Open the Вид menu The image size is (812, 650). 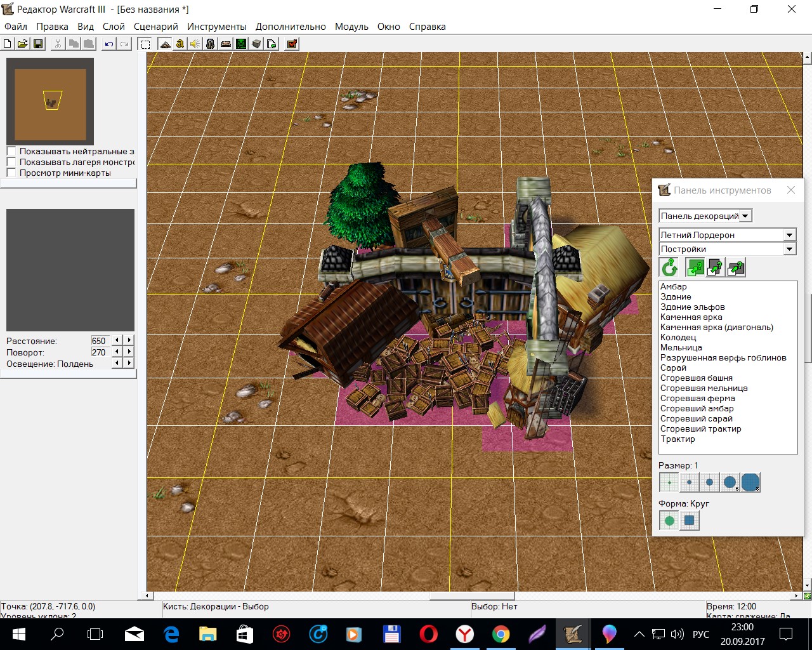(x=86, y=27)
